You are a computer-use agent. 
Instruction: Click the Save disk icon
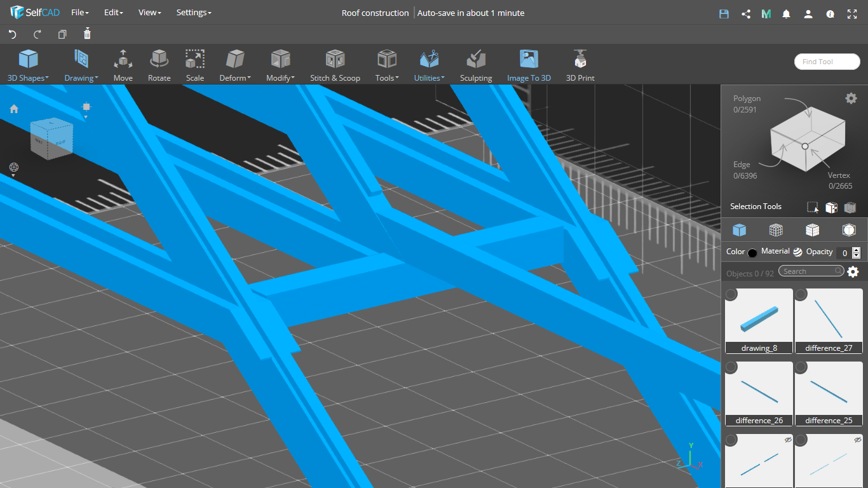pos(724,13)
